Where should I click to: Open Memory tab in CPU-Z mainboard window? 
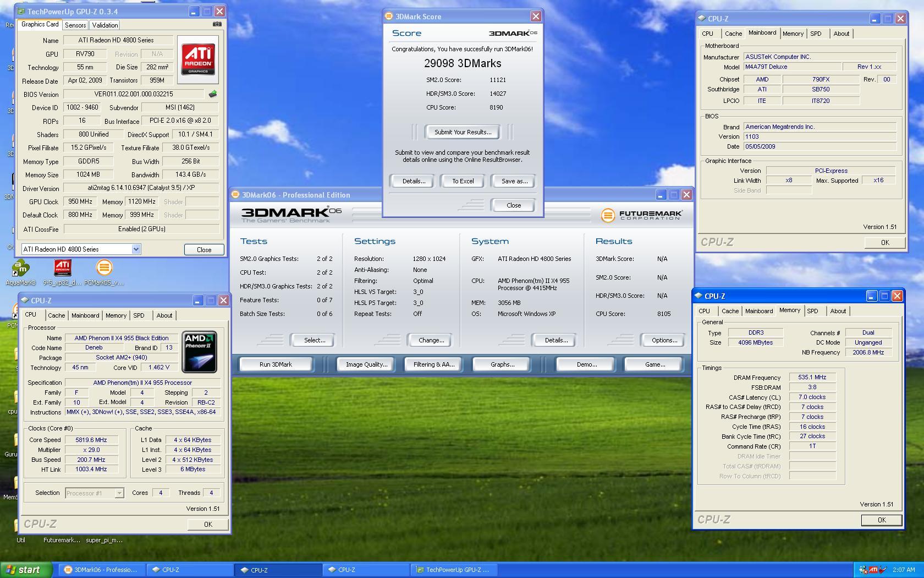point(793,34)
